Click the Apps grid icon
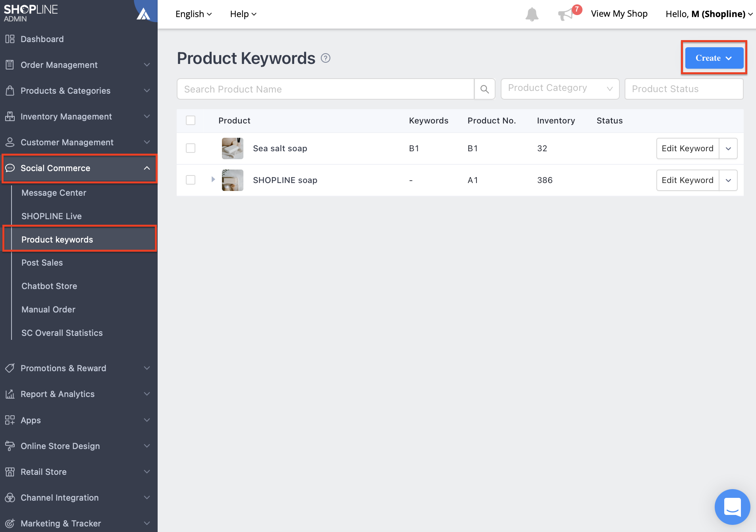This screenshot has width=756, height=532. coord(10,420)
